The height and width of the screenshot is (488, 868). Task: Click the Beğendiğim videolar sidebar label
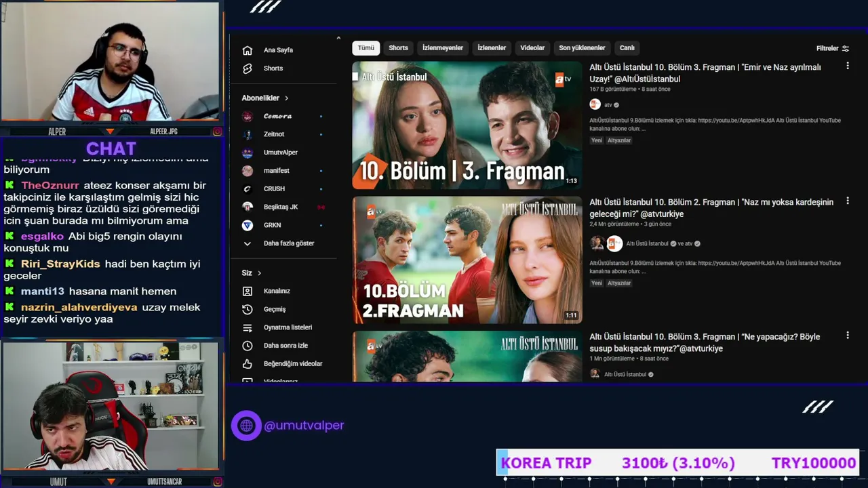tap(293, 364)
